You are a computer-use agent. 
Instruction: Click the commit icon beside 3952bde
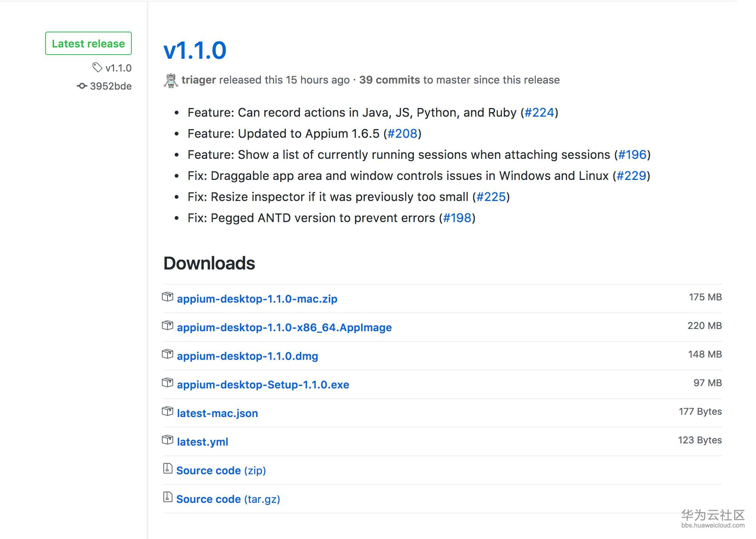click(82, 86)
